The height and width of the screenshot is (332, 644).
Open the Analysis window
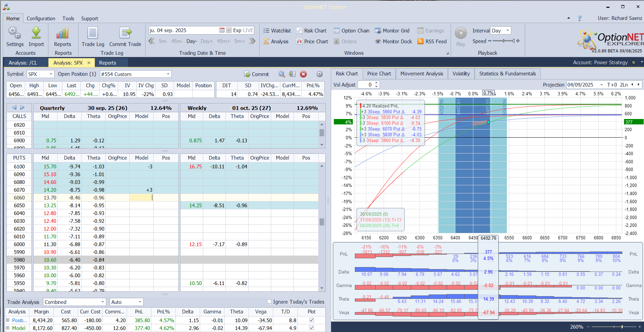(276, 42)
